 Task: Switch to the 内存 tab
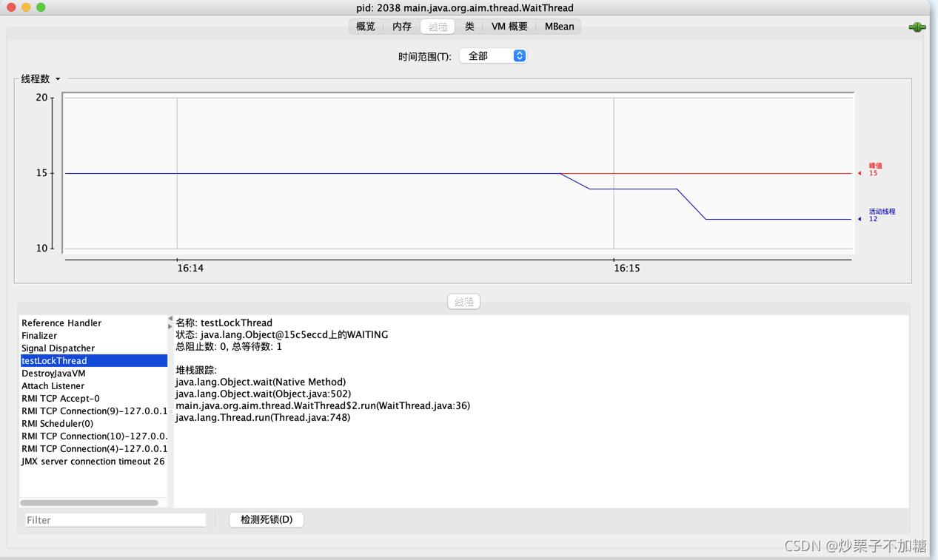(402, 27)
